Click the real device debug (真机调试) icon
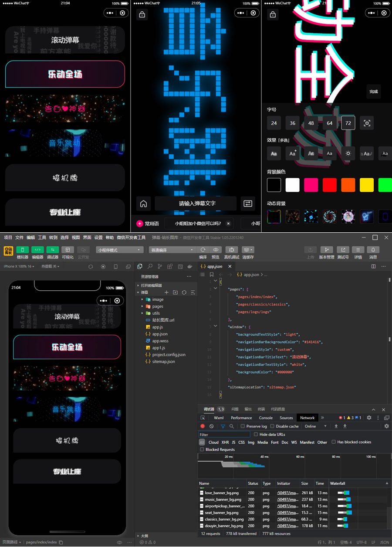392x547 pixels. (x=231, y=250)
